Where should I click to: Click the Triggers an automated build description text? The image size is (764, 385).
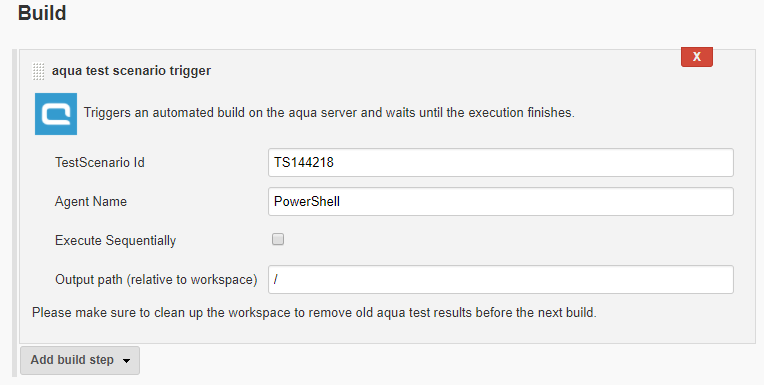point(329,113)
